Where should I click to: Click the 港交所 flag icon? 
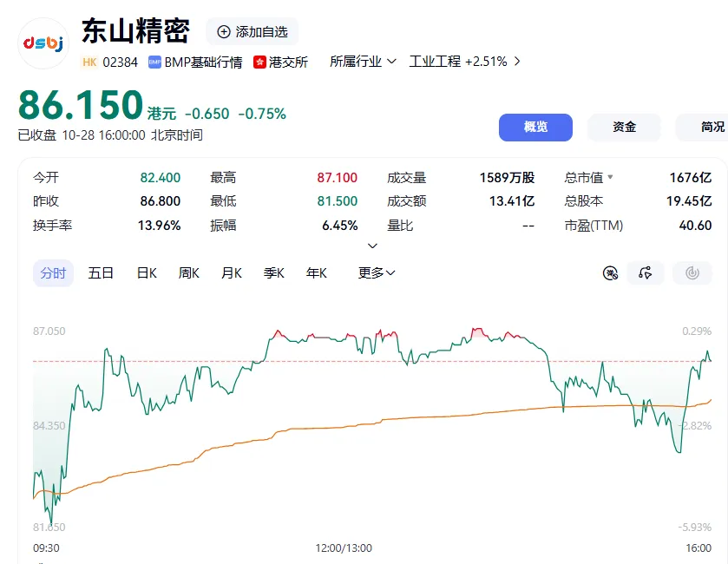(259, 62)
